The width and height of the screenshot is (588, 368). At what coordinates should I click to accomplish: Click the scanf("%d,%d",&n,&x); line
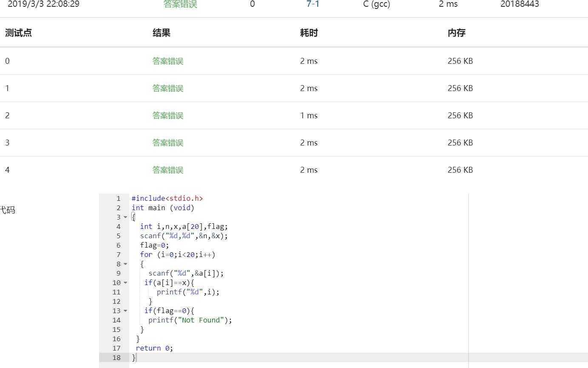(x=184, y=236)
